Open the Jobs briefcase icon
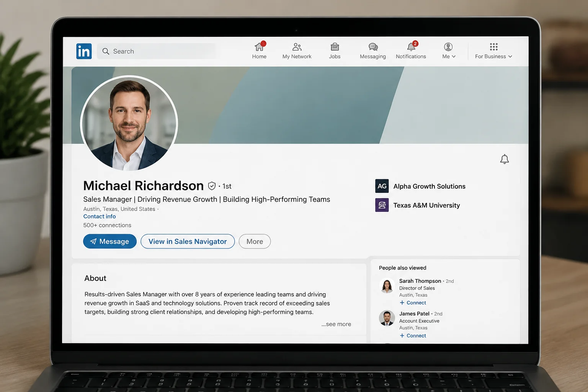Viewport: 588px width, 392px height. (x=335, y=47)
